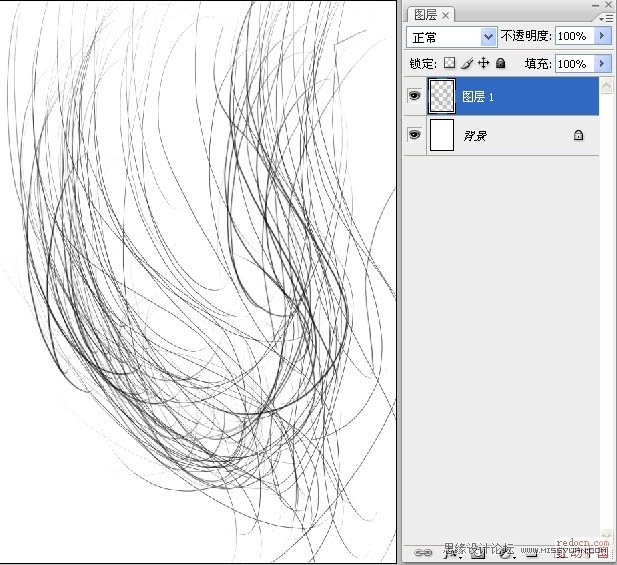The width and height of the screenshot is (617, 565).
Task: Close the 图层 panel tab
Action: [445, 15]
